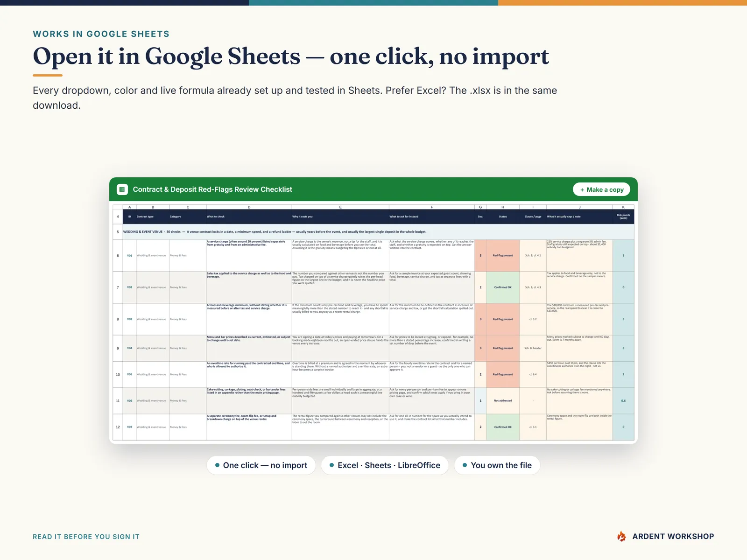The width and height of the screenshot is (747, 560).
Task: Click clause cell 'Sch. B, header'
Action: tap(533, 348)
